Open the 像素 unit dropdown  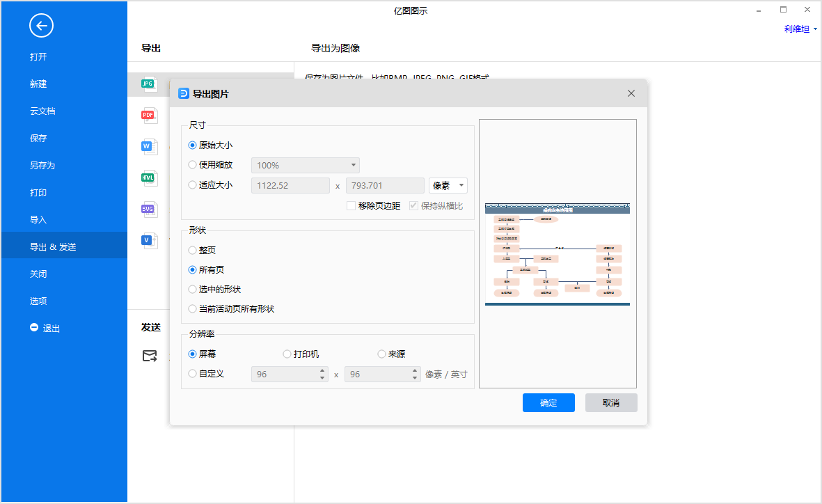pyautogui.click(x=448, y=185)
